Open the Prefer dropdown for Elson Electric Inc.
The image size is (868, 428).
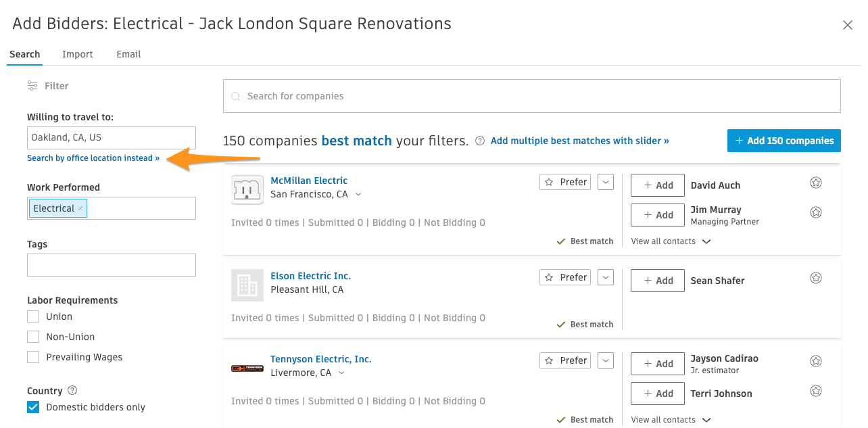click(605, 277)
